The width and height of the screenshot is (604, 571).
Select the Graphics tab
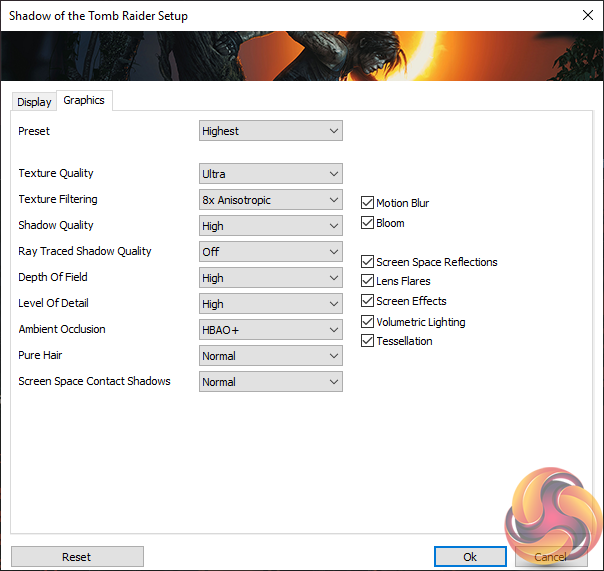84,101
